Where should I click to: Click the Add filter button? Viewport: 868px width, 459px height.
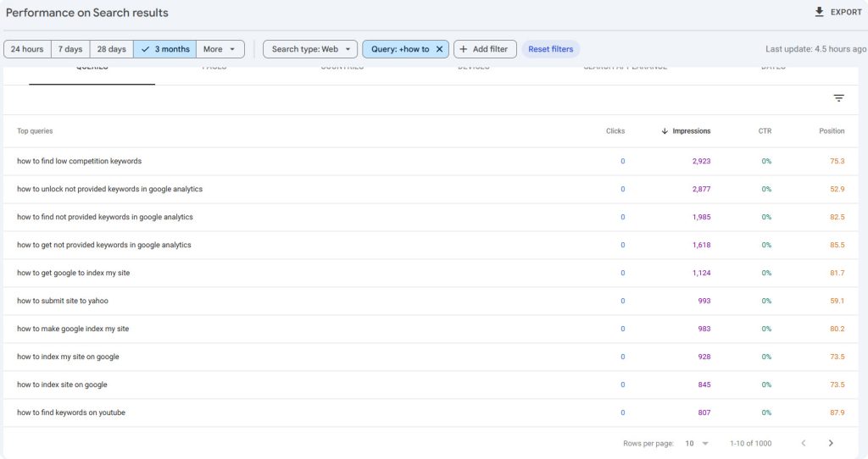point(485,49)
